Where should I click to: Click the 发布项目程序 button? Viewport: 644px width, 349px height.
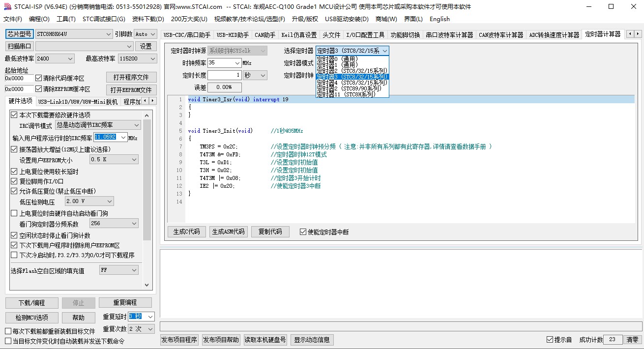[179, 340]
